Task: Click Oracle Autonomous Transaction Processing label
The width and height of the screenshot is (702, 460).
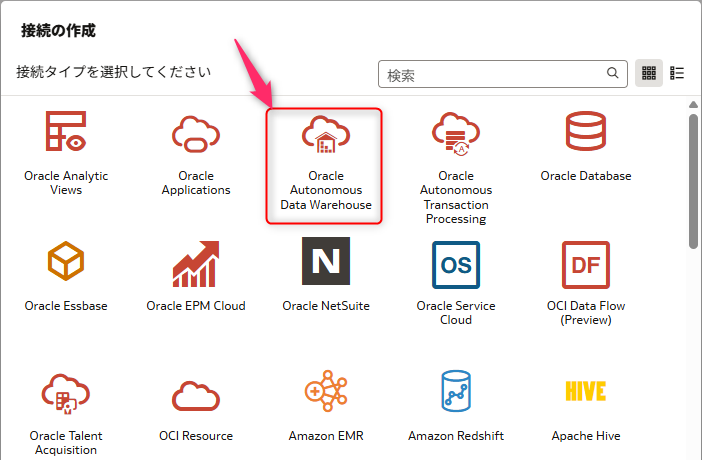Action: point(456,197)
